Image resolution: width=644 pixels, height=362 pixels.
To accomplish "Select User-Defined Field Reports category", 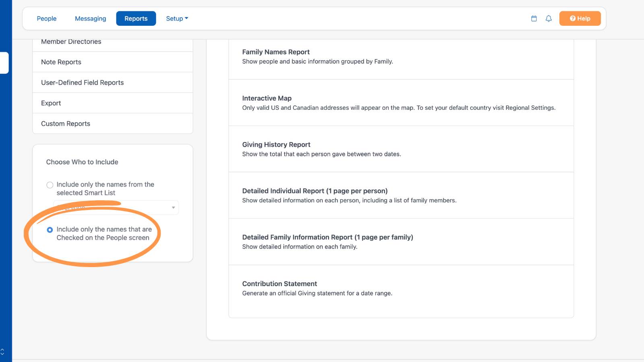I will (113, 82).
